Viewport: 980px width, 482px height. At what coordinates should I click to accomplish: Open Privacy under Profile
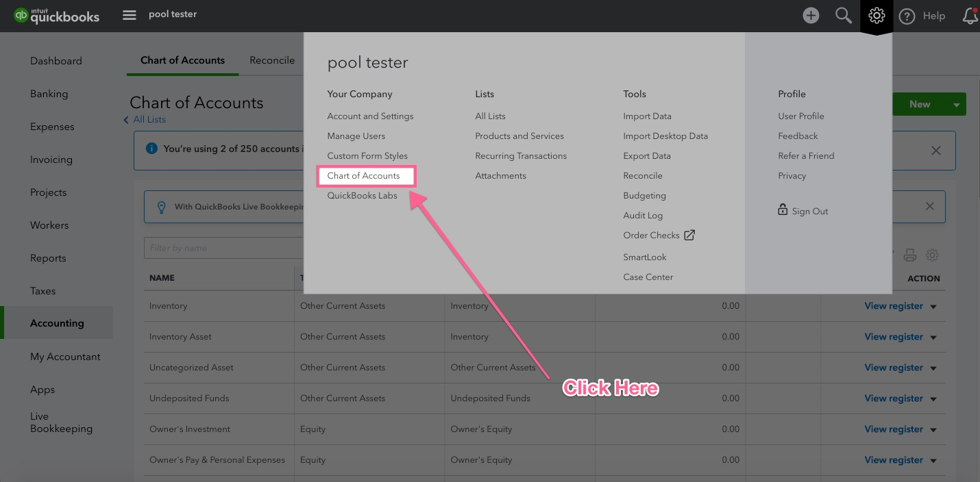(x=792, y=176)
